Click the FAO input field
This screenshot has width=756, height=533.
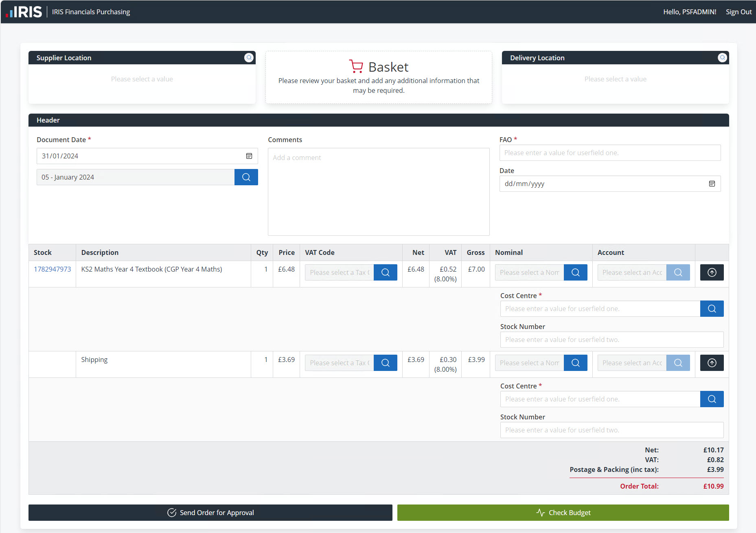click(x=609, y=153)
